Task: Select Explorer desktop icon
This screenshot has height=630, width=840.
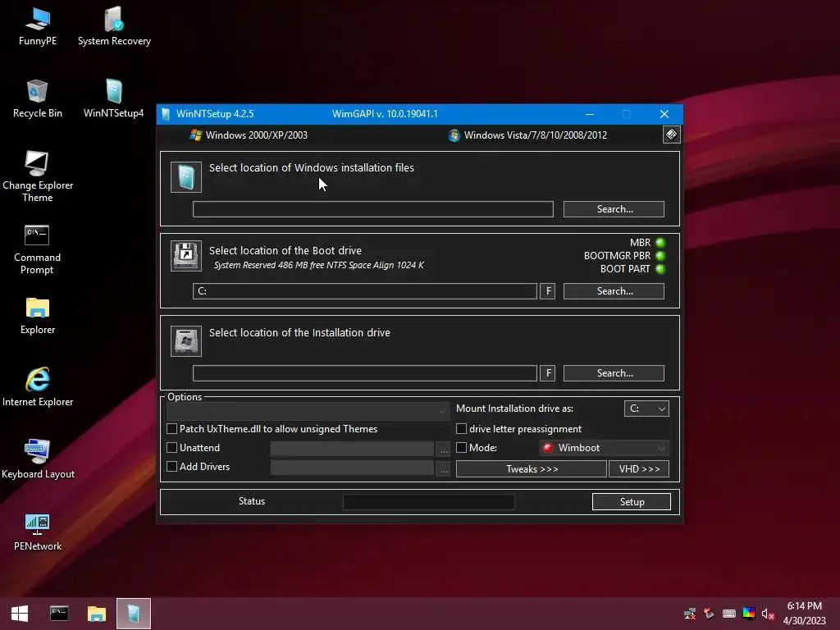Action: [38, 316]
